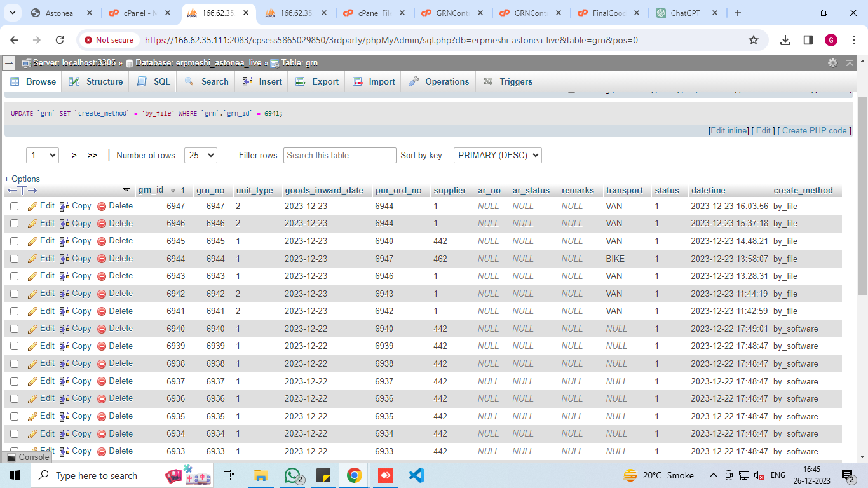Open Chrome profile avatar G
Image resolution: width=868 pixels, height=488 pixels.
pyautogui.click(x=831, y=40)
